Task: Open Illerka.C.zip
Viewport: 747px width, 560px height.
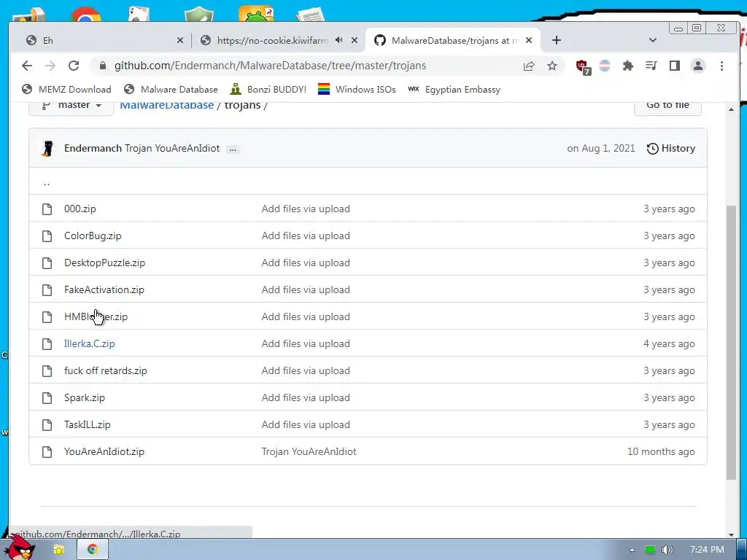Action: (90, 344)
